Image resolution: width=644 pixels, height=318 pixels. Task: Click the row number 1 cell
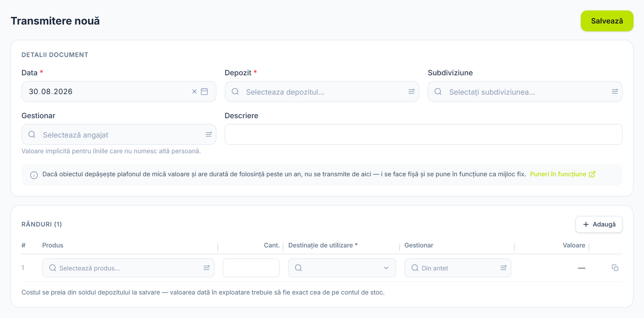[x=23, y=268]
